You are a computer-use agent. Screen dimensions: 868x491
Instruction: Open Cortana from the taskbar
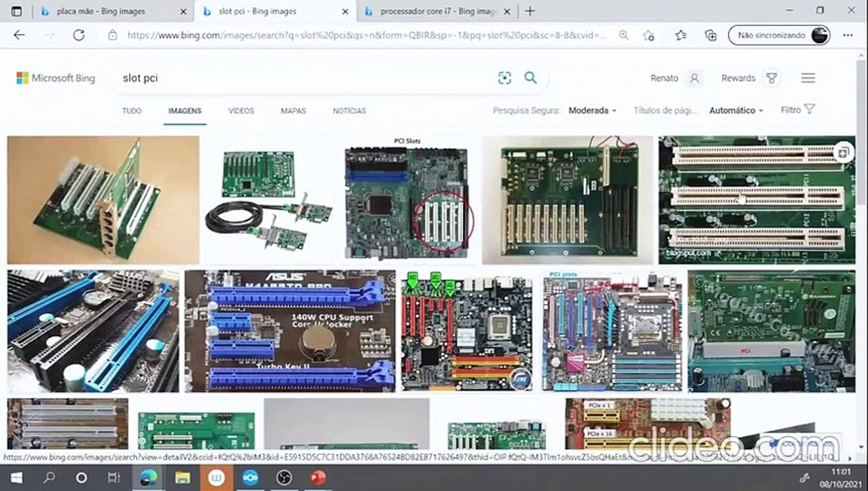point(81,478)
